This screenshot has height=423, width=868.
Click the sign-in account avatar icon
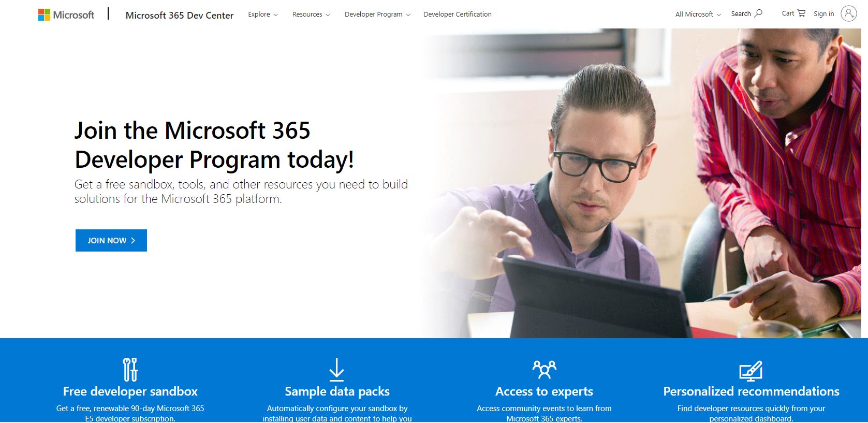tap(849, 13)
